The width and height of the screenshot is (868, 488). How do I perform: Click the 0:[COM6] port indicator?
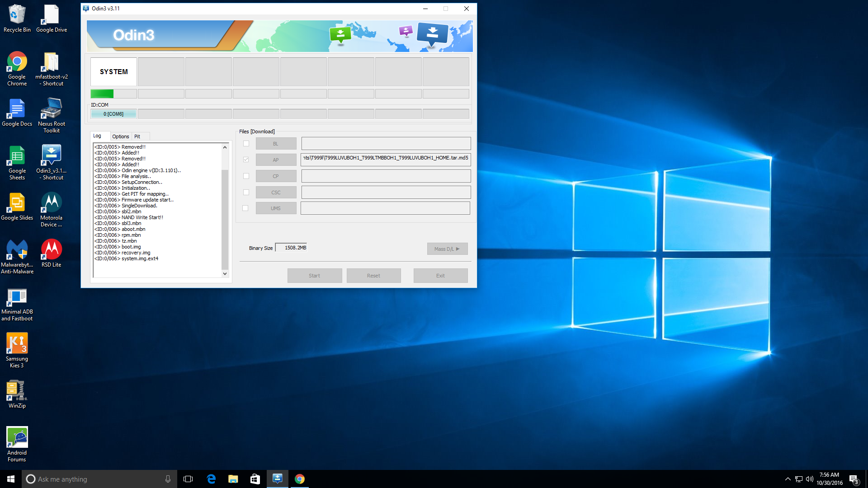[x=113, y=114]
